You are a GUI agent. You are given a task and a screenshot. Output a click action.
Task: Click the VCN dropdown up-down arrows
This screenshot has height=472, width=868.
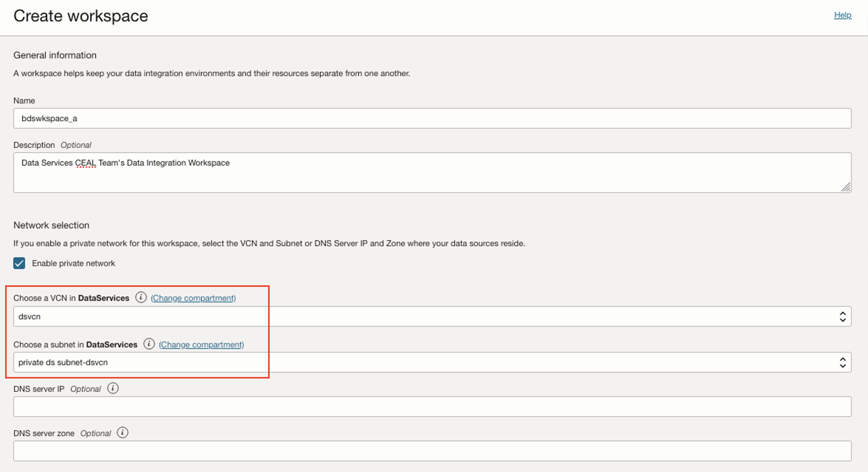point(842,316)
